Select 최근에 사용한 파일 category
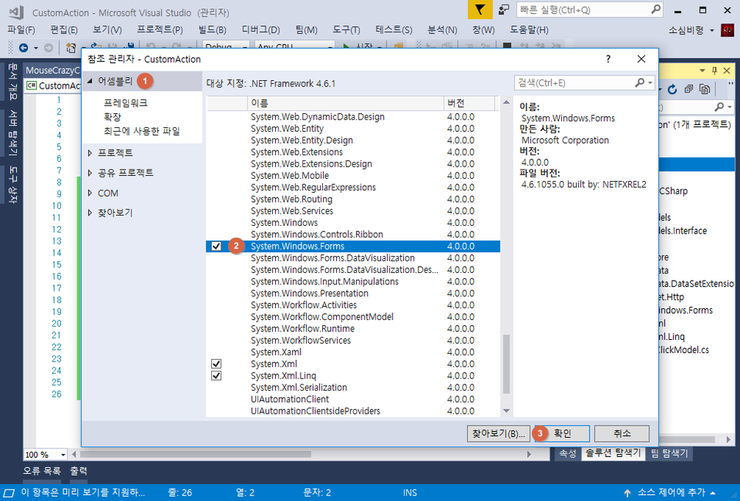 (142, 131)
